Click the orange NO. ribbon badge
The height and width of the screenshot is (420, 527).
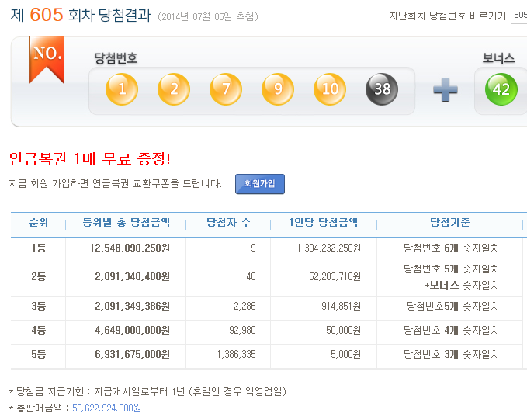click(x=47, y=60)
